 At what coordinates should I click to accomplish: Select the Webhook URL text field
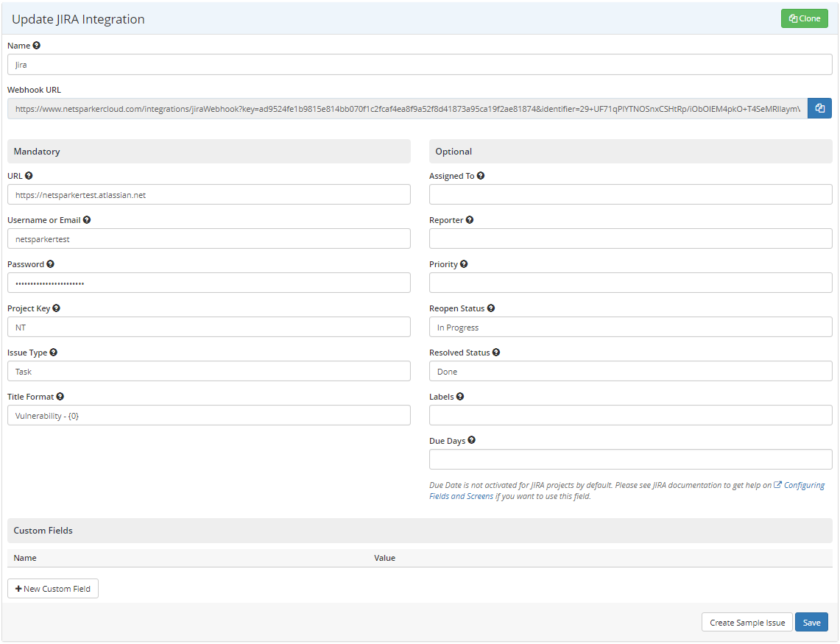(408, 108)
